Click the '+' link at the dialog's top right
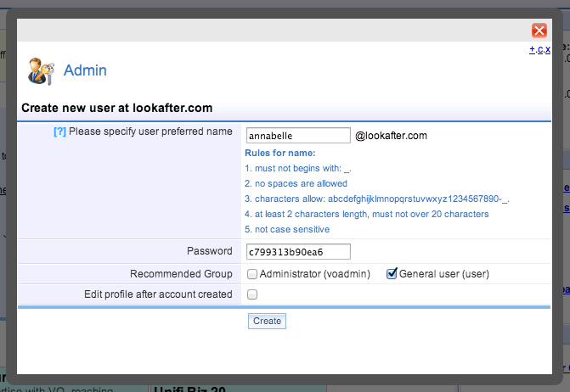570x392 pixels. (532, 49)
